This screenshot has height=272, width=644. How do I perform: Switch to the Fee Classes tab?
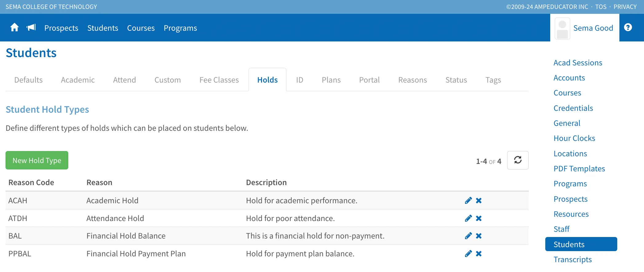219,80
